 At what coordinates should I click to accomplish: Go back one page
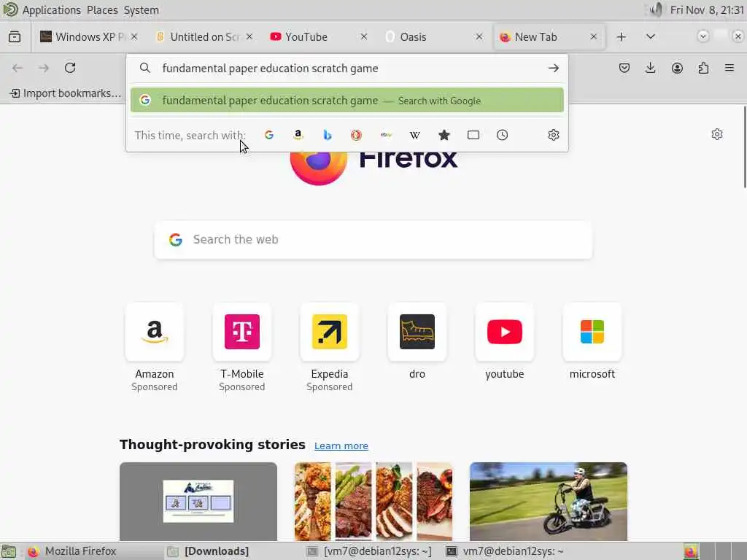click(18, 68)
